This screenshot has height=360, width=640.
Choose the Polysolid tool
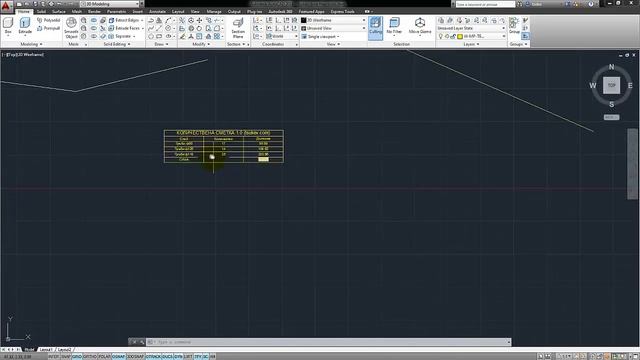pyautogui.click(x=49, y=20)
